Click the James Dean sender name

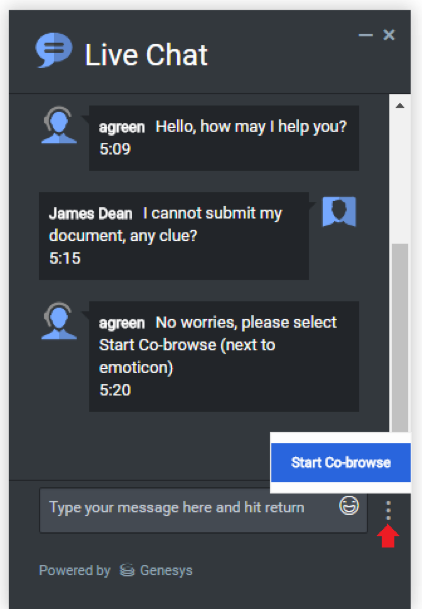click(x=90, y=214)
